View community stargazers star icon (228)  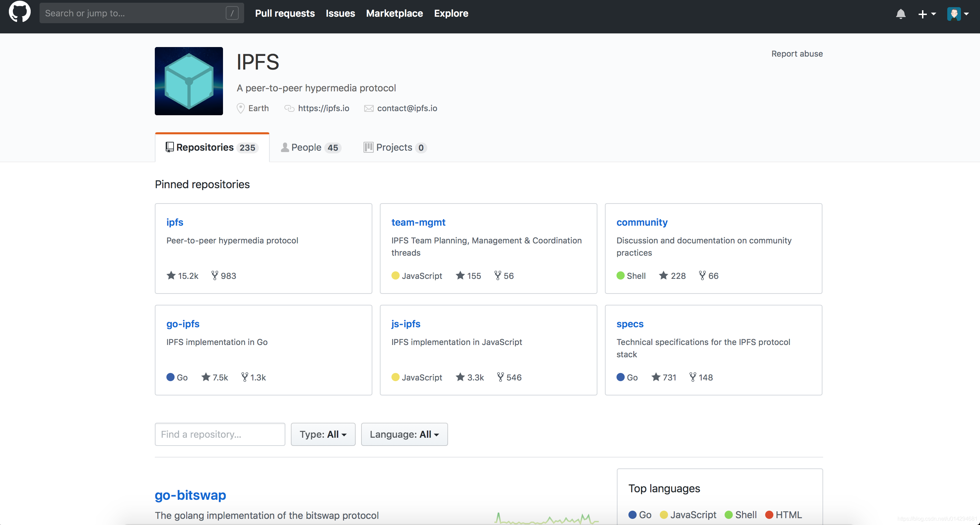coord(664,275)
